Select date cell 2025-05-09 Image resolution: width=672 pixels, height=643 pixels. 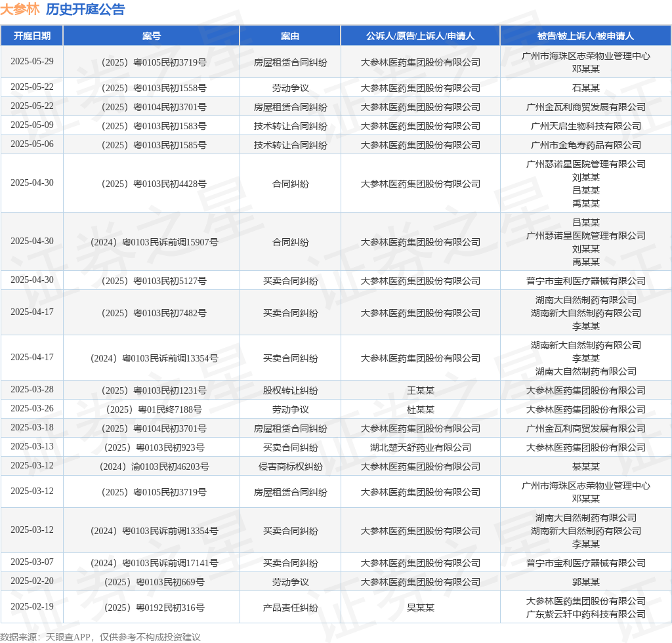click(x=32, y=125)
